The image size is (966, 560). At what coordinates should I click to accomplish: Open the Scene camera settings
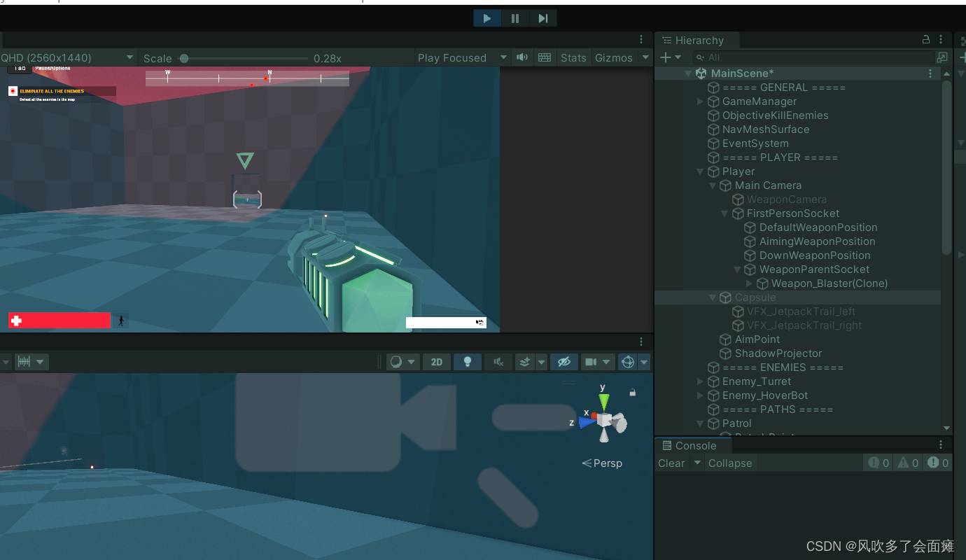591,362
